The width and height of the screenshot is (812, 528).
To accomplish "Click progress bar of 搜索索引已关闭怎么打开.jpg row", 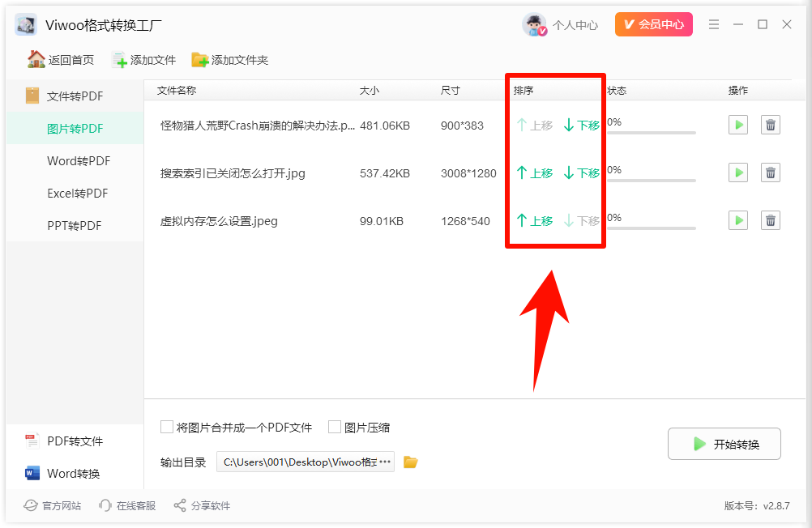I will (x=652, y=180).
